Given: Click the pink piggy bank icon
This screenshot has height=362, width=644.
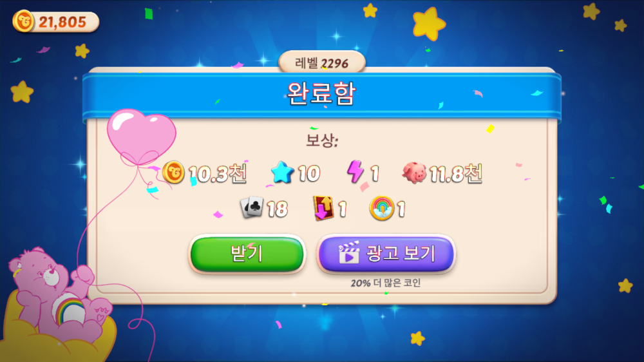Looking at the screenshot, I should click(x=414, y=172).
